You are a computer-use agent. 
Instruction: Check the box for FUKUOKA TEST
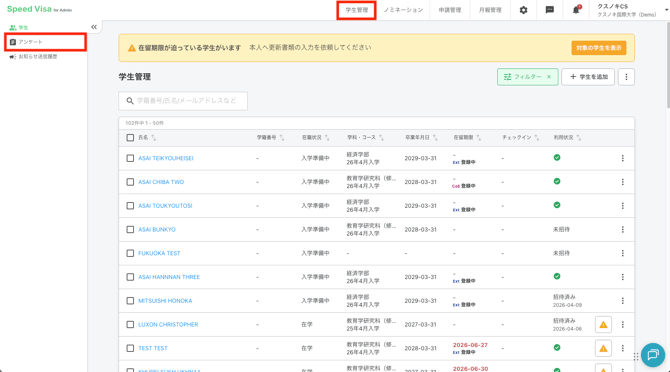tap(130, 253)
